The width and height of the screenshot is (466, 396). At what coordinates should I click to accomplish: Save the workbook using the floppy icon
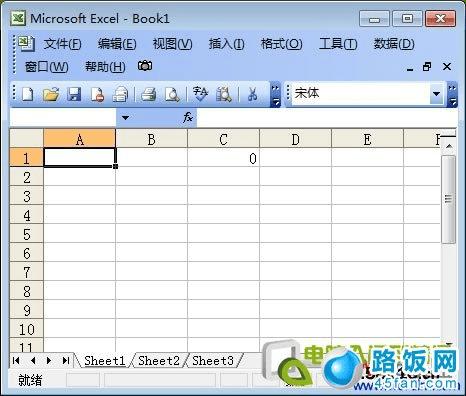point(74,94)
